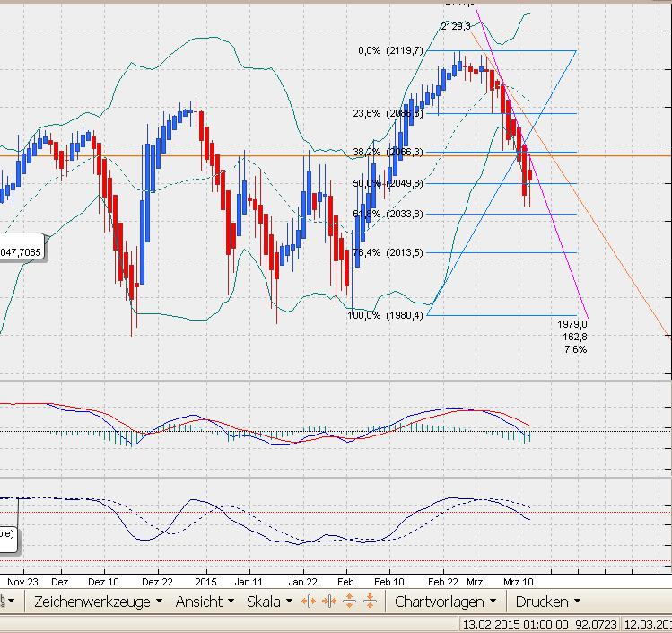
Task: Open the Chartvorlagen dropdown
Action: pyautogui.click(x=445, y=602)
